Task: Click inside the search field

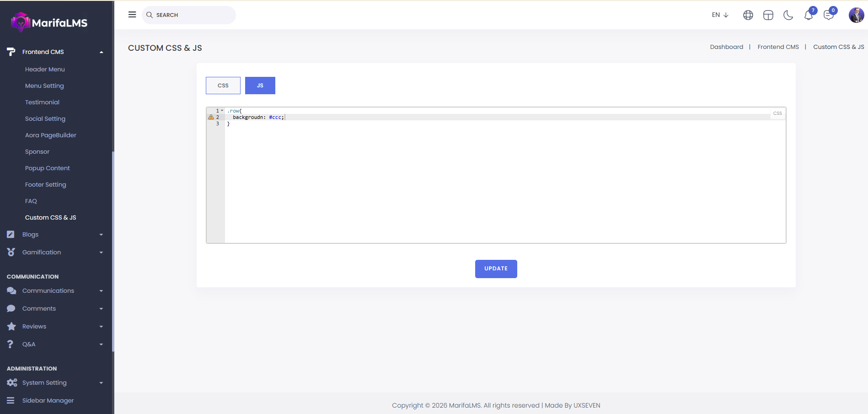Action: click(192, 15)
